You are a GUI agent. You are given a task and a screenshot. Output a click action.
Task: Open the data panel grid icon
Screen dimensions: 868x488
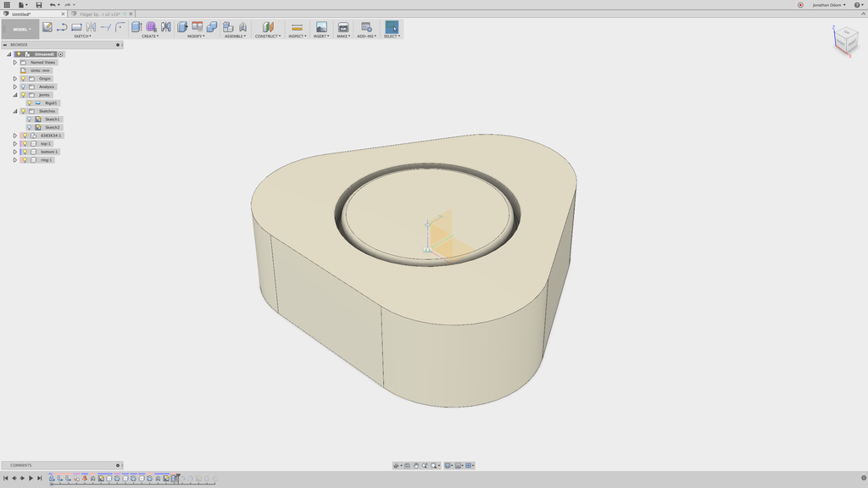pyautogui.click(x=7, y=4)
